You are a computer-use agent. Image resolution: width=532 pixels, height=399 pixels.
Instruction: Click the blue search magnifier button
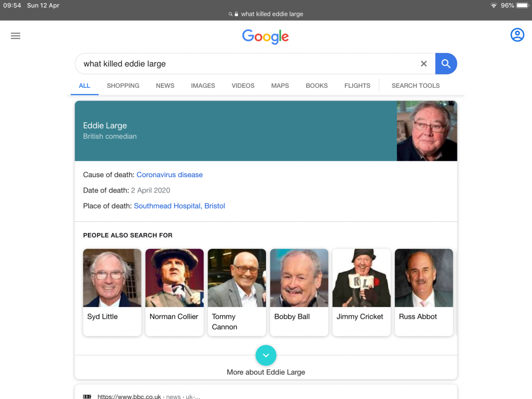(x=446, y=63)
